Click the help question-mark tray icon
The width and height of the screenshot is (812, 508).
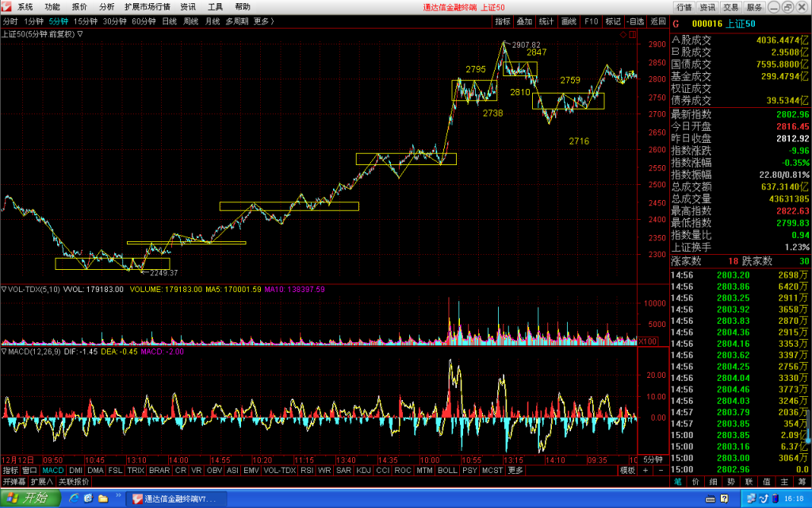pos(724,498)
